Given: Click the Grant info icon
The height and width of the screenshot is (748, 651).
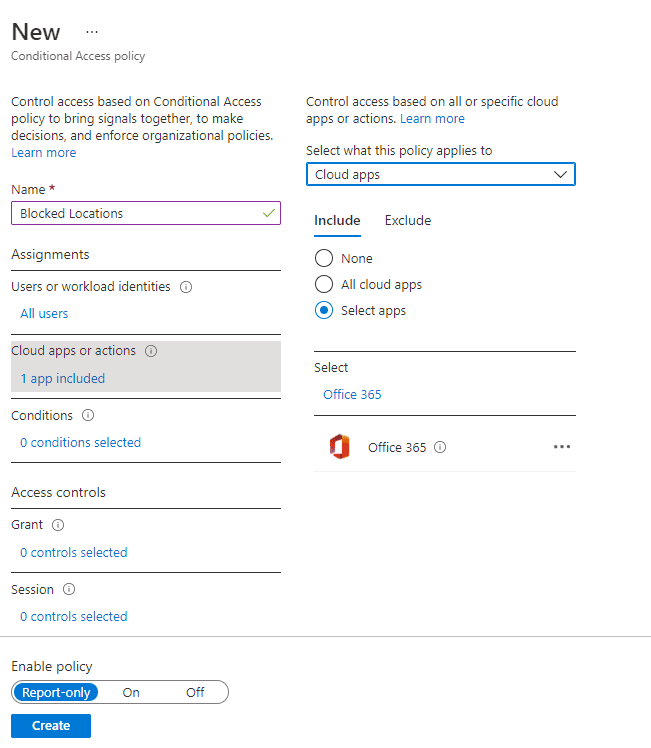Looking at the screenshot, I should pos(58,525).
